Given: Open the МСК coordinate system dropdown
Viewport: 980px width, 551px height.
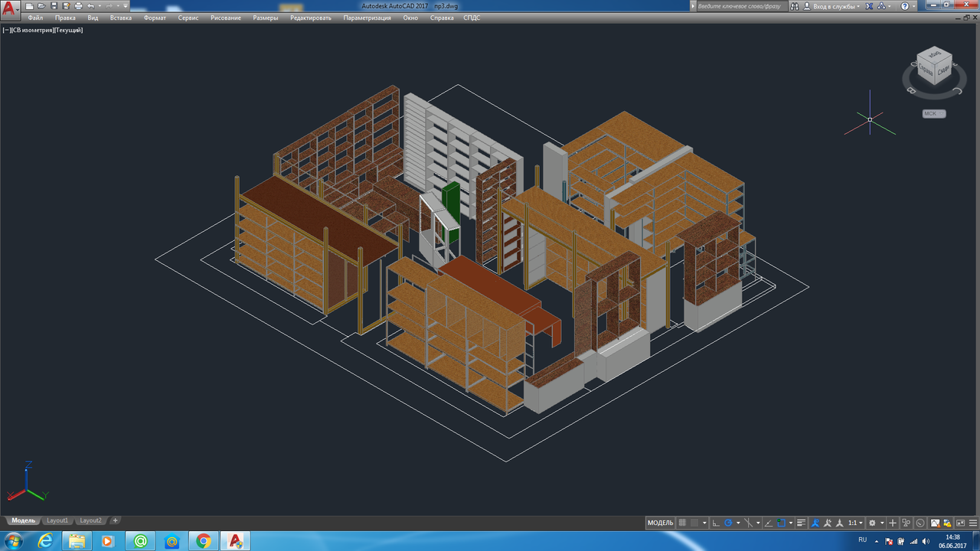Looking at the screenshot, I should 934,113.
